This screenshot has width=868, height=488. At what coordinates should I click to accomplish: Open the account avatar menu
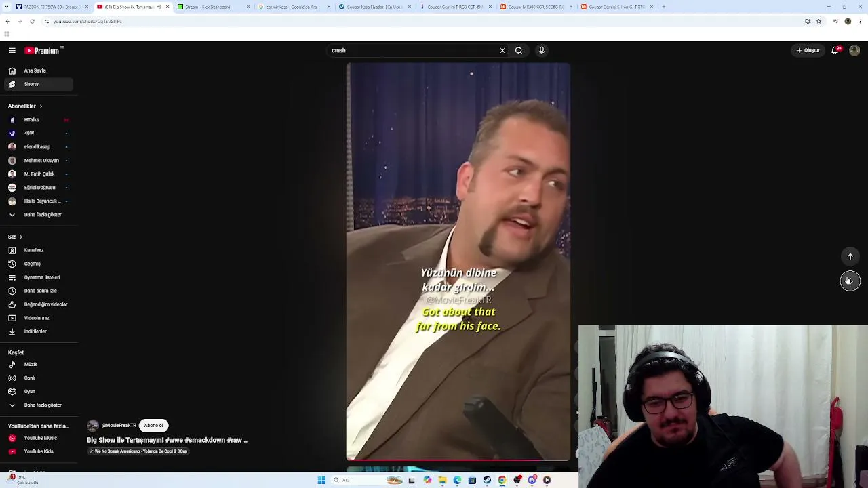pyautogui.click(x=854, y=50)
